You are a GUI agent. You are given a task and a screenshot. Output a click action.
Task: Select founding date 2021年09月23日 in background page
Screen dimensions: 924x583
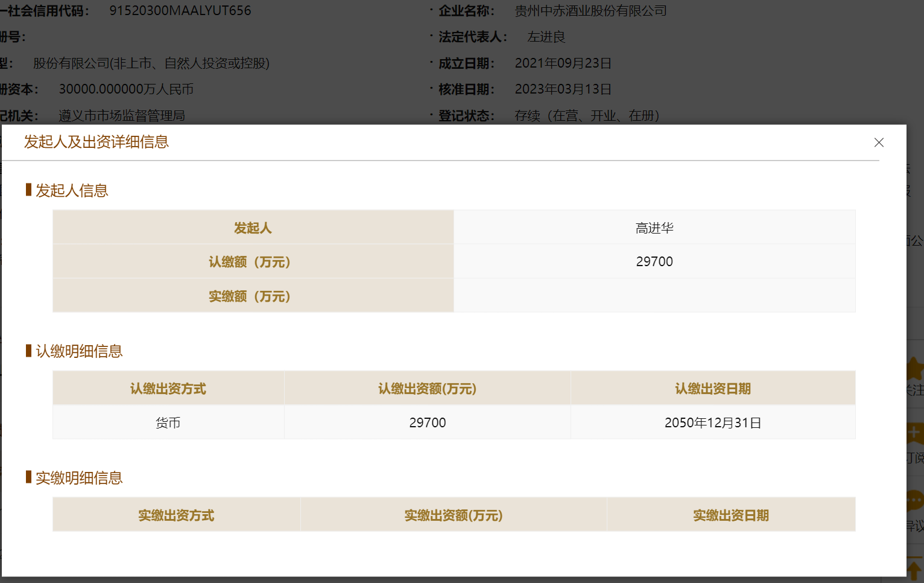coord(563,63)
